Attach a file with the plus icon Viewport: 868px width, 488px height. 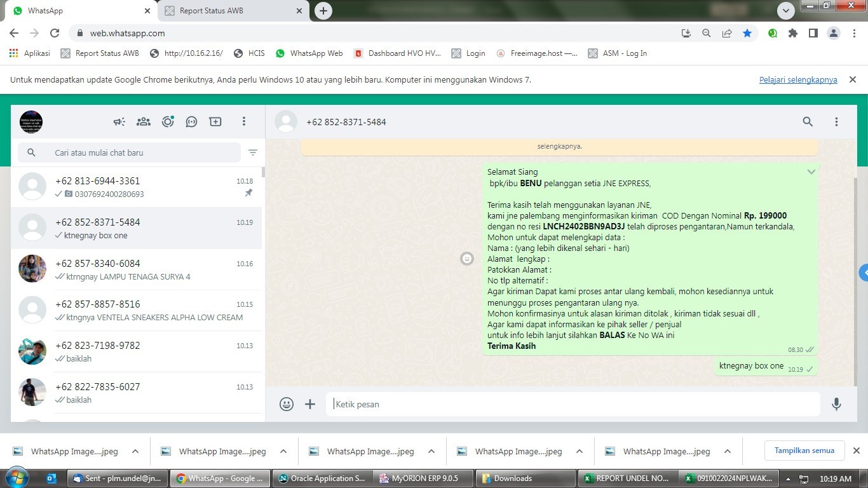tap(310, 403)
